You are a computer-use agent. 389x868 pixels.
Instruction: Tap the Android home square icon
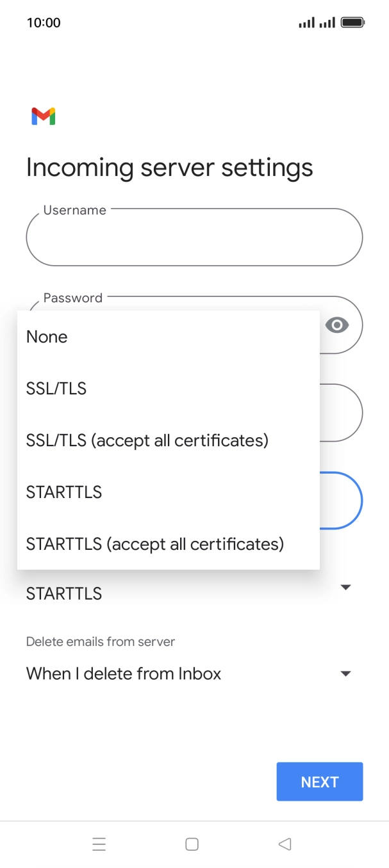192,844
